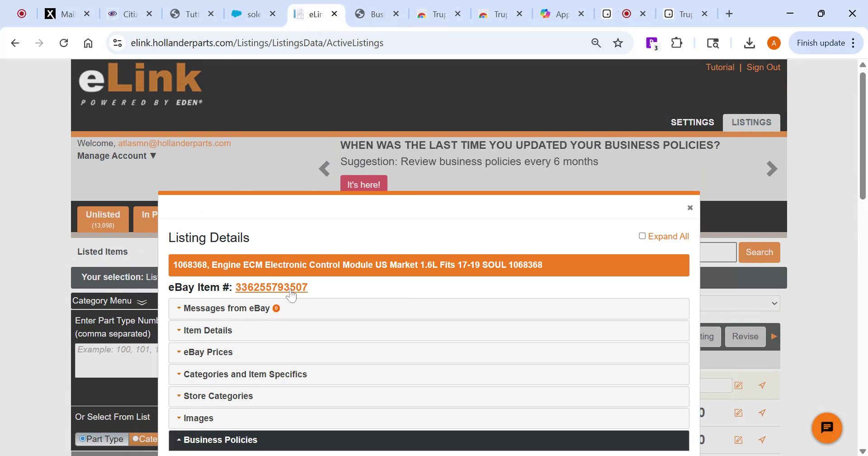Click the carousel next arrow on the banner
Viewport: 868px width, 456px height.
771,169
